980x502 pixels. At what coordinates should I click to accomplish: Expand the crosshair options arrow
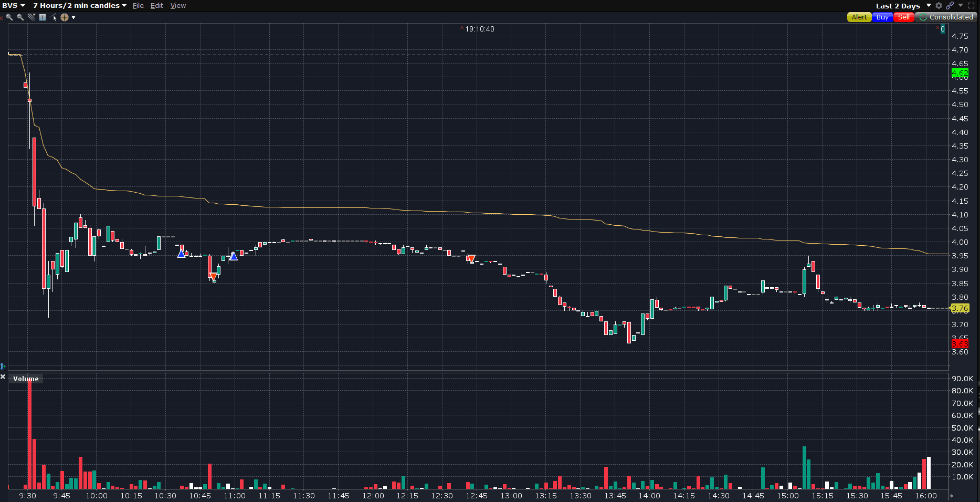pos(73,17)
